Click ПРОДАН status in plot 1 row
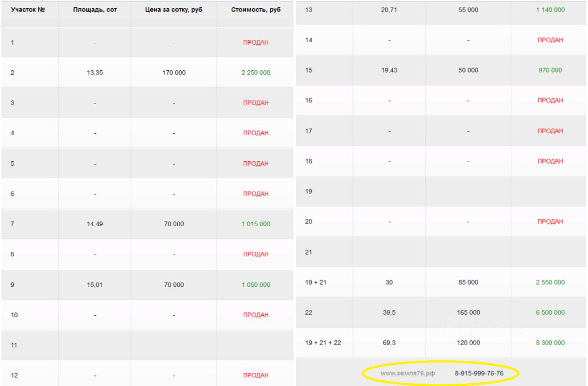This screenshot has height=386, width=588. 256,42
